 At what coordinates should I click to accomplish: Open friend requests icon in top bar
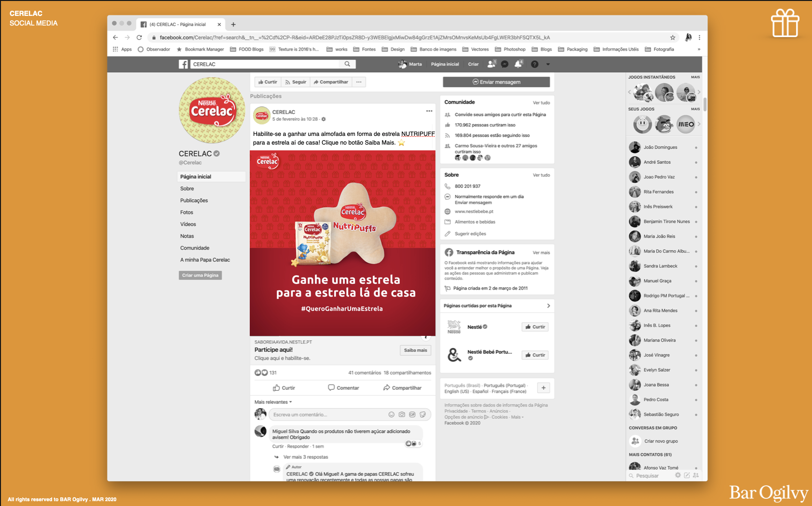coord(491,64)
